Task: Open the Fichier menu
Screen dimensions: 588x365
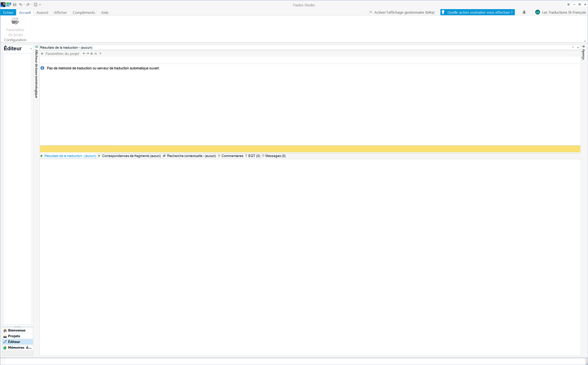Action: tap(8, 12)
